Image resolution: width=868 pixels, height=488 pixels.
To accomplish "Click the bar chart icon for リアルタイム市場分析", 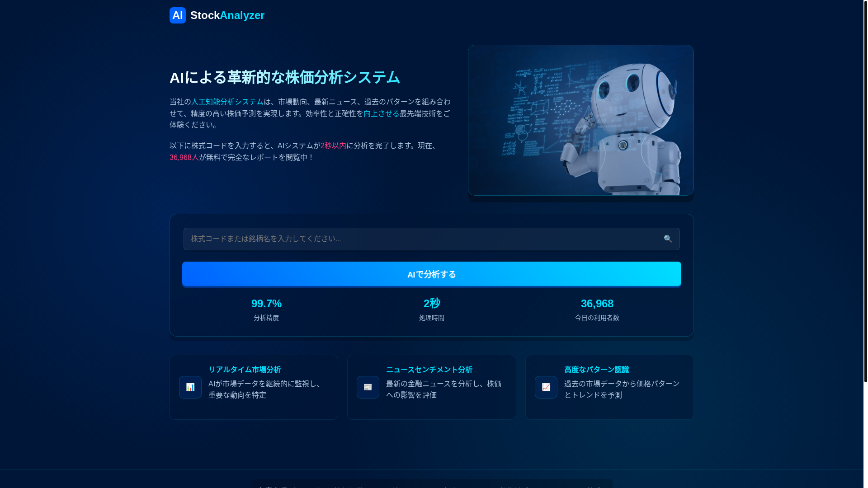I will click(x=190, y=387).
